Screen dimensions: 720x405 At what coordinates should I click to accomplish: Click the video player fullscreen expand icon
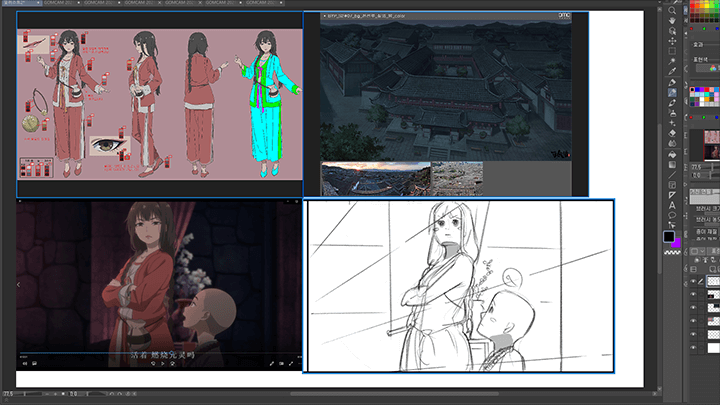[291, 364]
